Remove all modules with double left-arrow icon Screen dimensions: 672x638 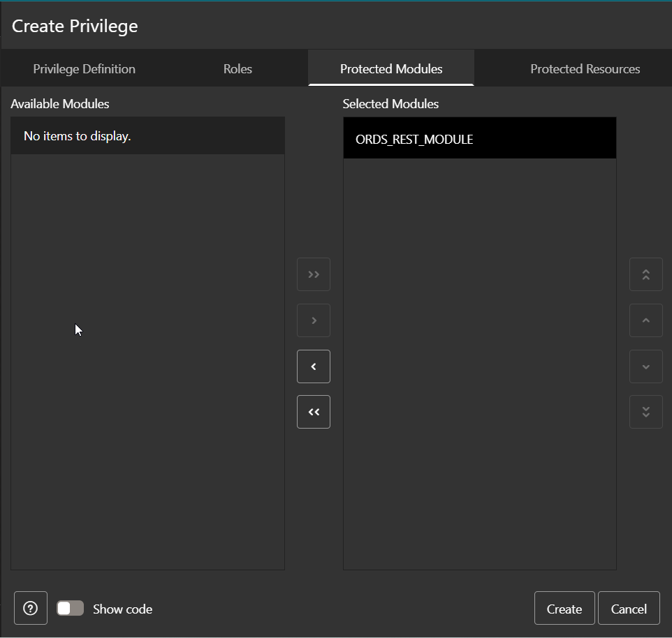tap(313, 412)
